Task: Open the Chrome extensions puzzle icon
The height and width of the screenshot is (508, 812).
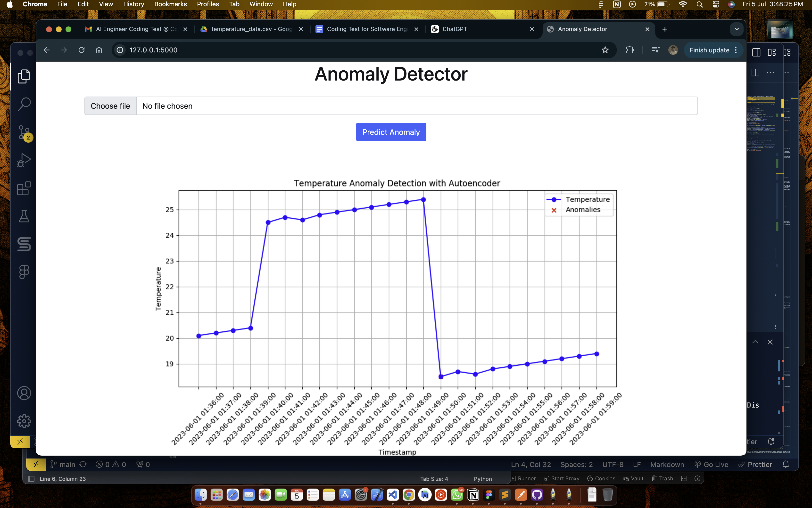Action: [630, 50]
